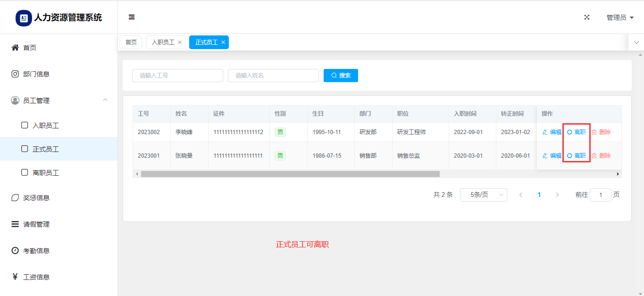Click the 搜索 button

341,76
